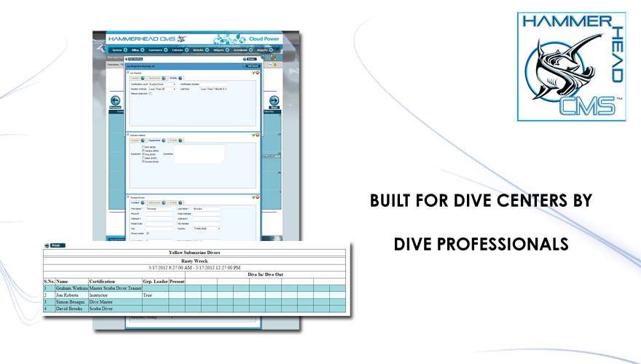
Task: Open the Customers menu
Action: click(156, 50)
